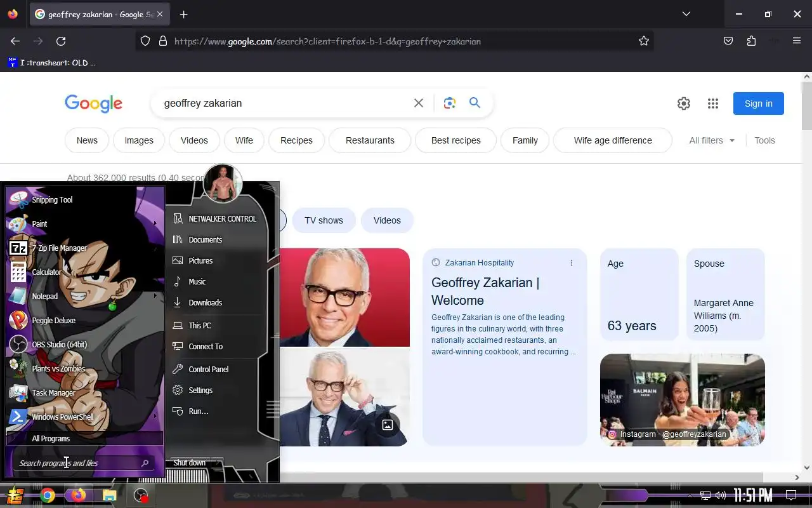812x508 pixels.
Task: Select the Images filter
Action: pyautogui.click(x=139, y=140)
